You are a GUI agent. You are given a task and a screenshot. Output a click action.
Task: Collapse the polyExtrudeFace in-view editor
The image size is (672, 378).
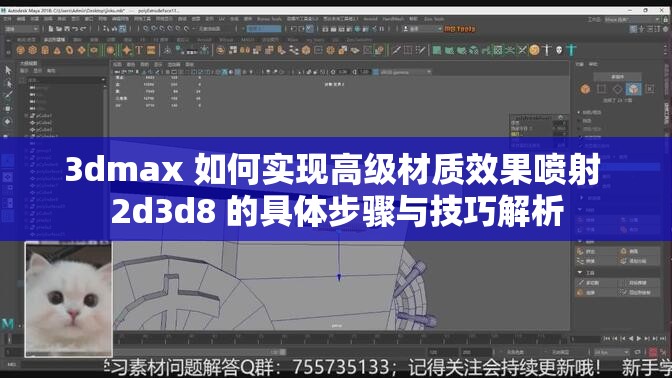pos(560,117)
